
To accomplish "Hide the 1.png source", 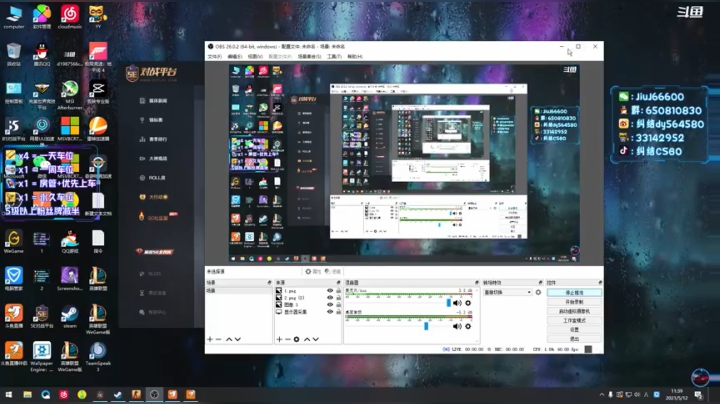I will [x=330, y=291].
